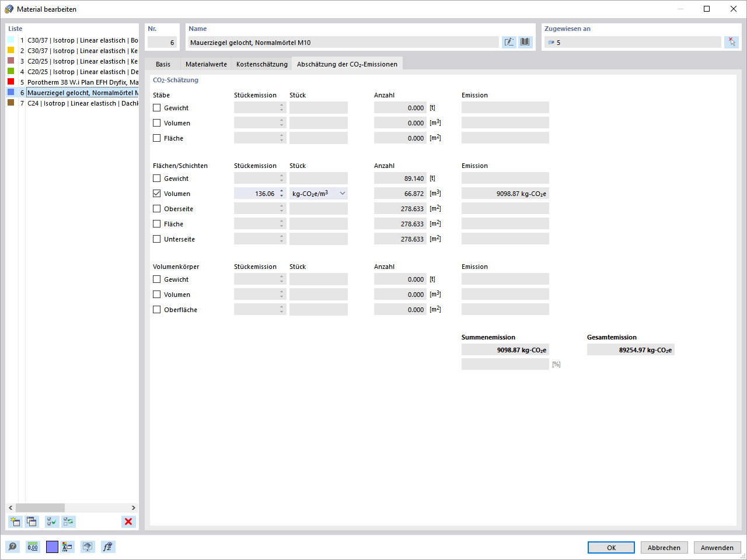Uncheck Volumen checkbox under Flächen/Schichten
The height and width of the screenshot is (560, 747).
pos(156,194)
